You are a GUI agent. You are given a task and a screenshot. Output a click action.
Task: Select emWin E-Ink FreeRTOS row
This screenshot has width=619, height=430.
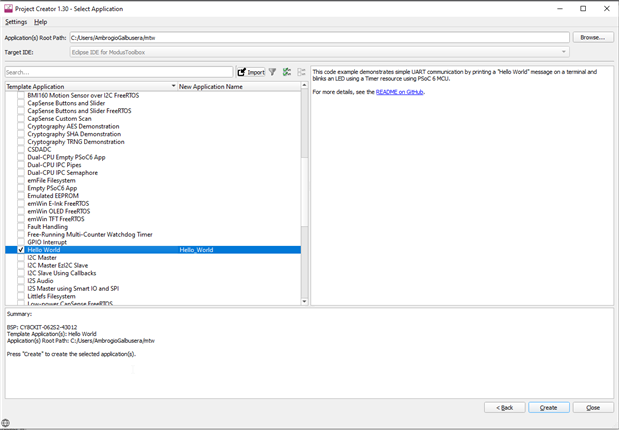[x=153, y=203]
